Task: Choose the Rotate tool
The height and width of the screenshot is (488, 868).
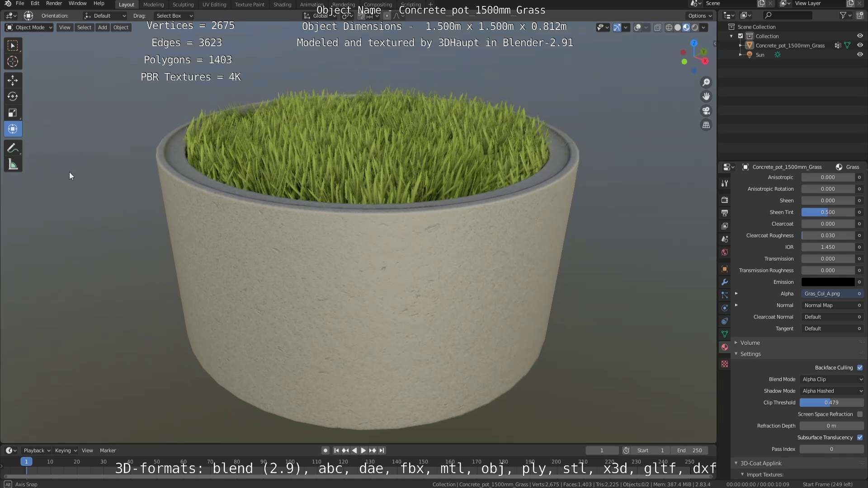Action: point(13,97)
